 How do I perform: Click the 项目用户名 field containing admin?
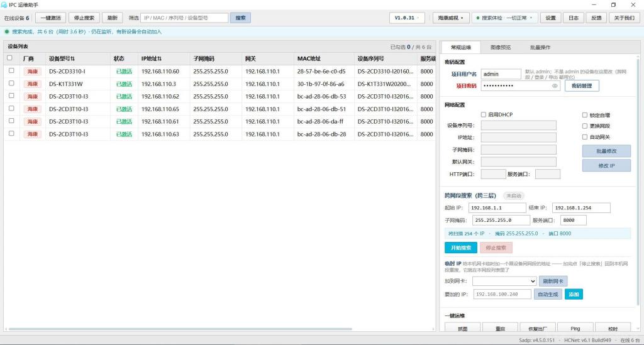coord(501,74)
